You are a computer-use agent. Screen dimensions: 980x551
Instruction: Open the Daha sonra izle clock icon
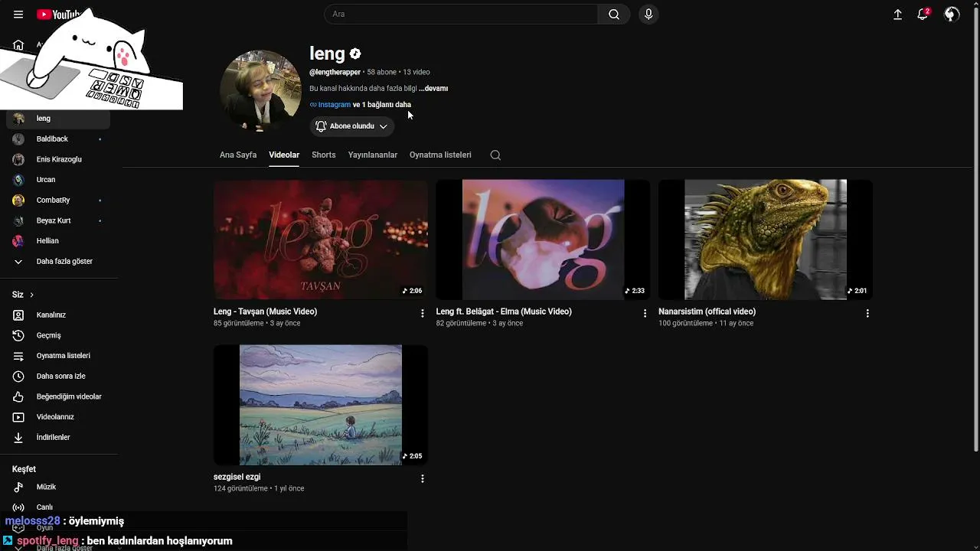(x=18, y=377)
